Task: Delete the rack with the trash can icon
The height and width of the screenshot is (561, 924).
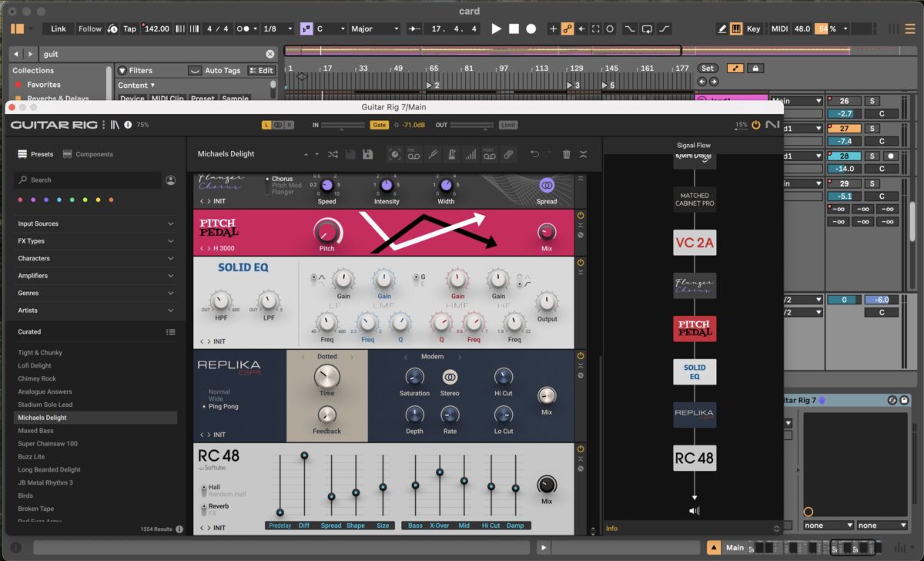Action: [x=567, y=154]
